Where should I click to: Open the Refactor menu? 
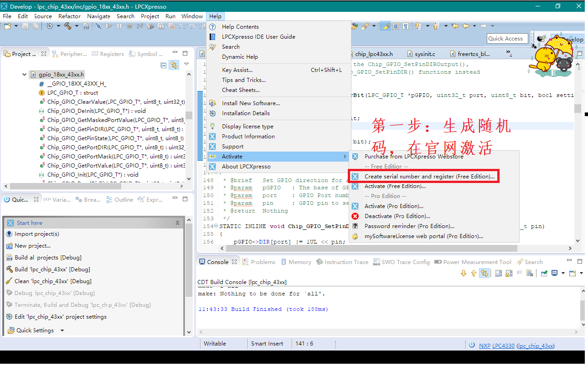pyautogui.click(x=69, y=16)
